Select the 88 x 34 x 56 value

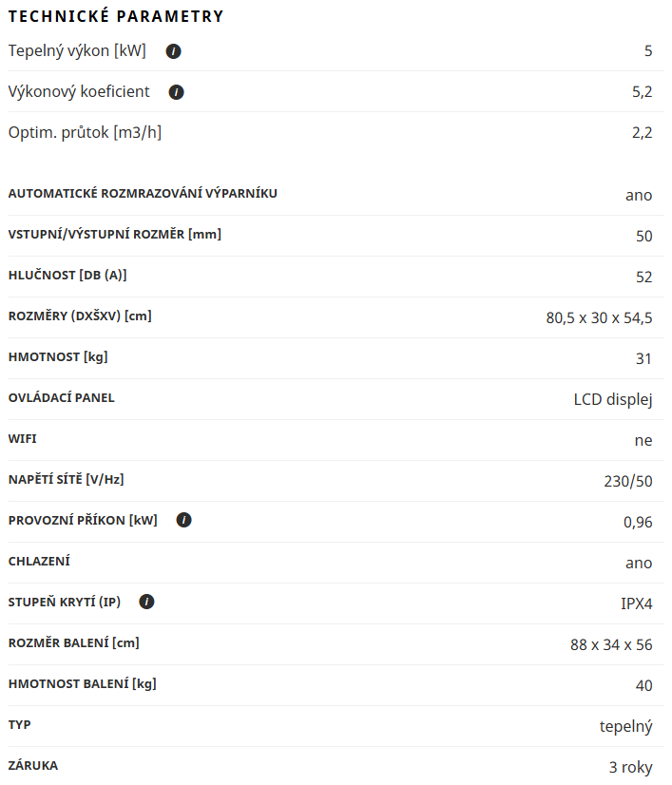(611, 644)
